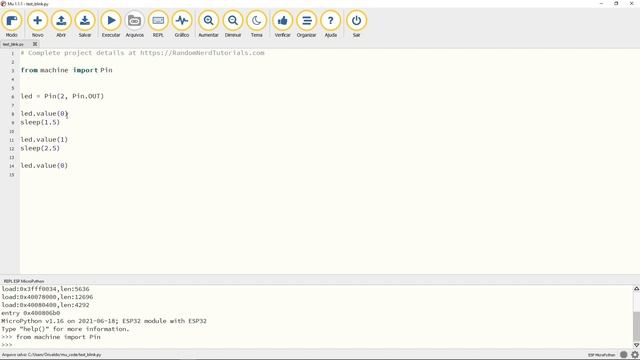Minimize the Mu window
640x360 pixels.
click(601, 3)
